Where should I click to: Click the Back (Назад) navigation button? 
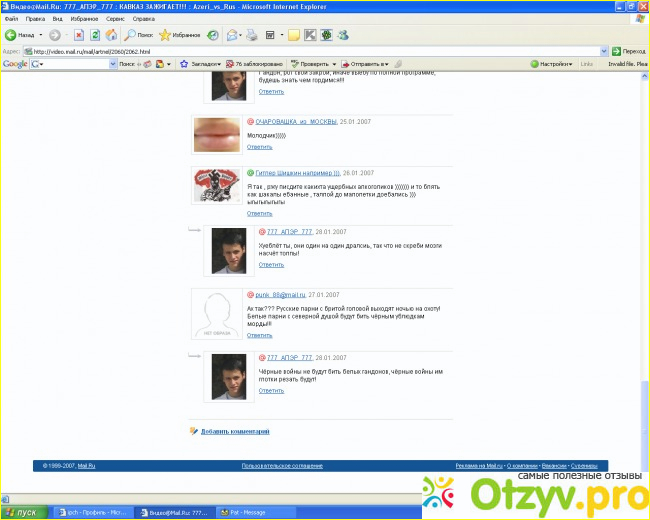(20, 35)
